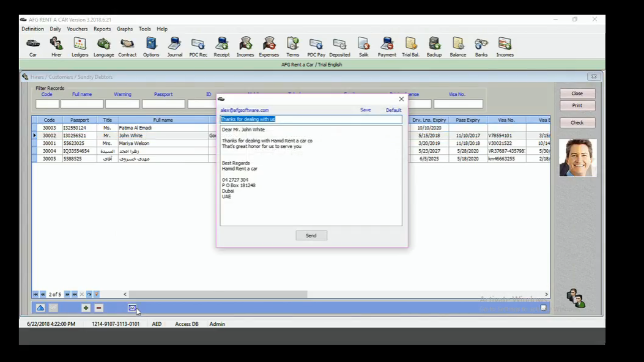
Task: Click the alex@afgsoftware.com address
Action: 245,110
